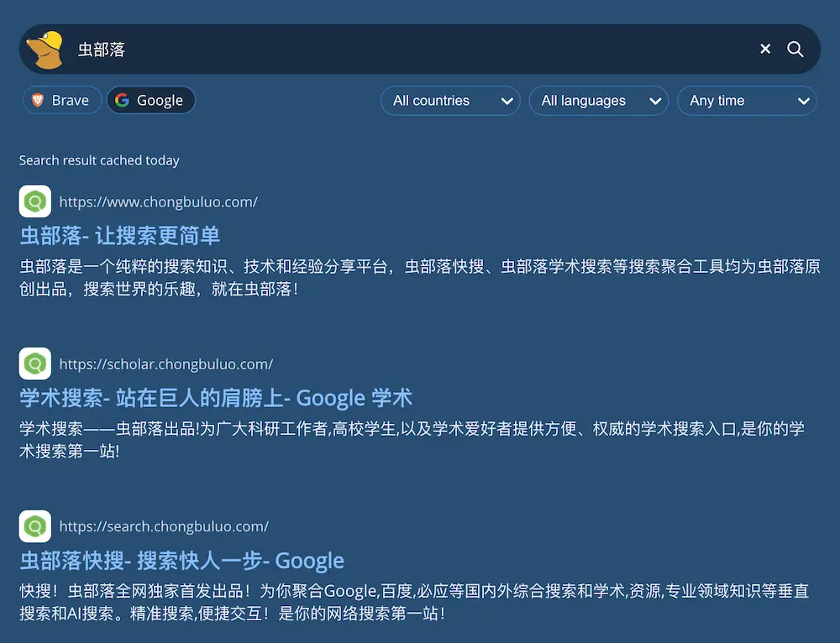Open the https://scholar.chongbuluo.com/ URL
840x643 pixels.
pos(166,364)
